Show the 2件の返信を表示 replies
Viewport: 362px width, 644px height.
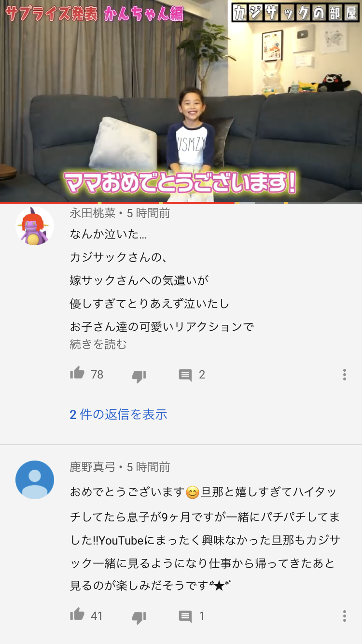click(x=118, y=414)
